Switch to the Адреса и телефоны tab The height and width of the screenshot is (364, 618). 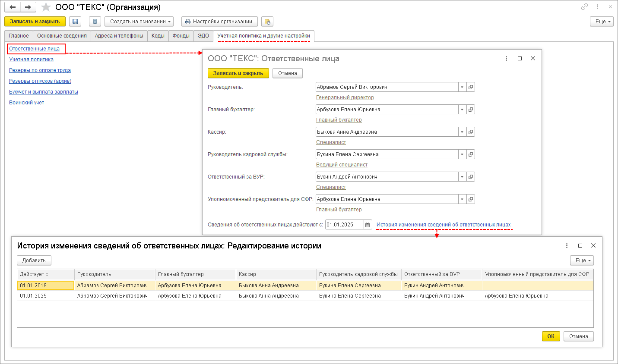(x=119, y=36)
